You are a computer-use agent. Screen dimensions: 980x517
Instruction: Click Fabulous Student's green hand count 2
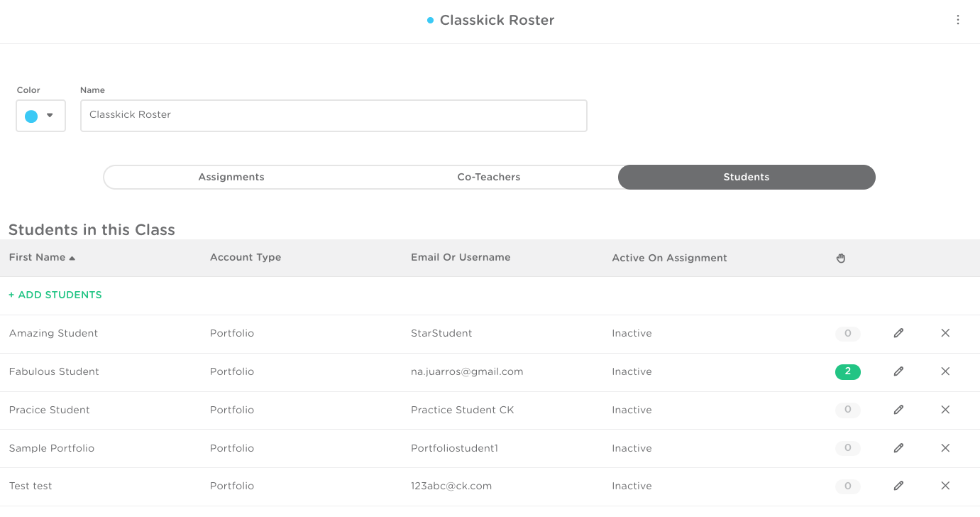click(x=848, y=371)
